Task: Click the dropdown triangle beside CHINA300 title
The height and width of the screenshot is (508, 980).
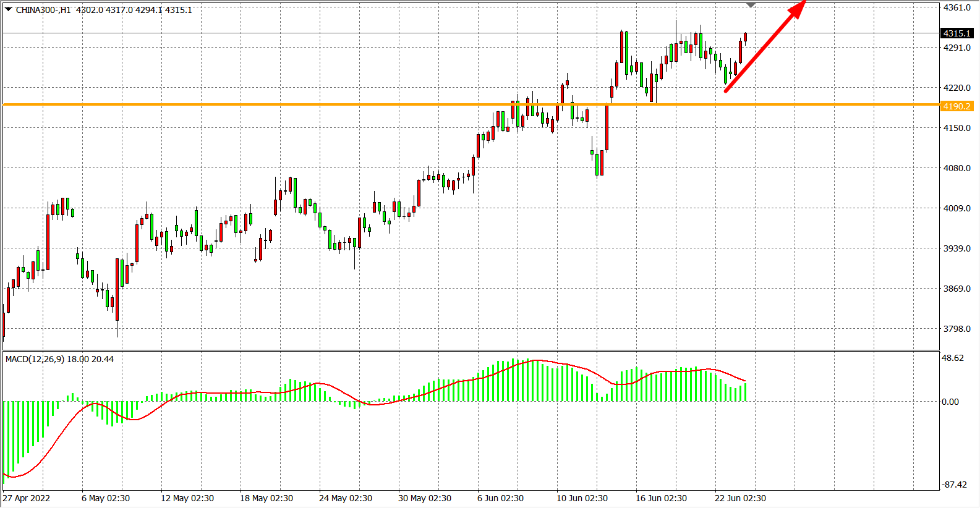Action: click(x=9, y=9)
